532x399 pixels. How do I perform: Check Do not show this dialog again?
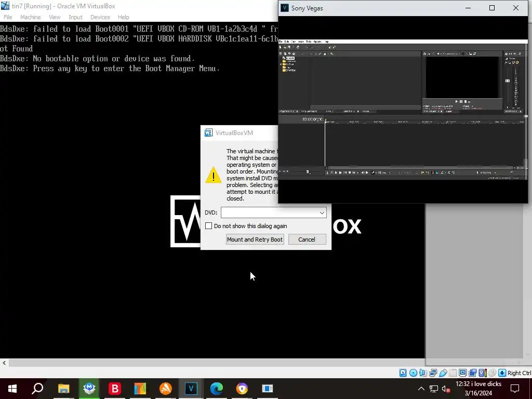tap(209, 226)
